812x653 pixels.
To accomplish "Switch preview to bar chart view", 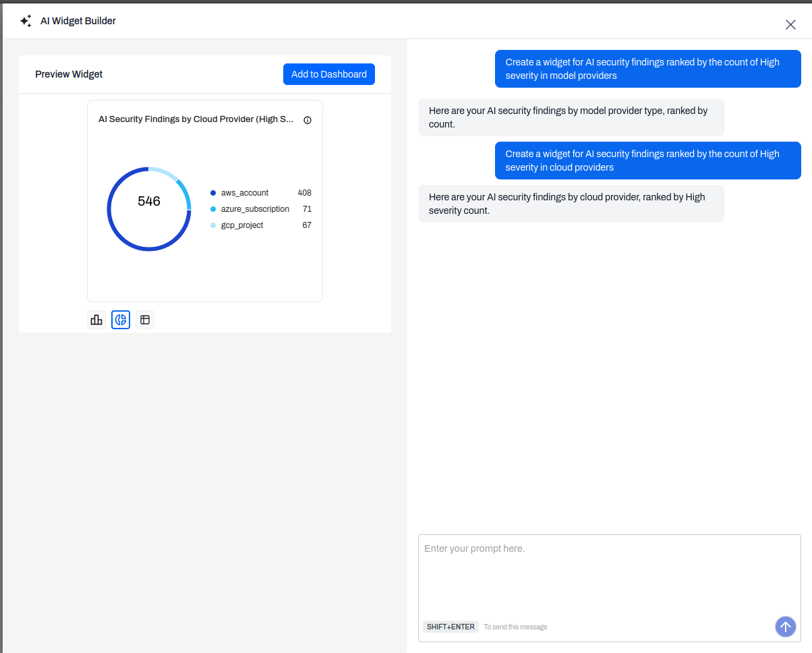I will 96,320.
